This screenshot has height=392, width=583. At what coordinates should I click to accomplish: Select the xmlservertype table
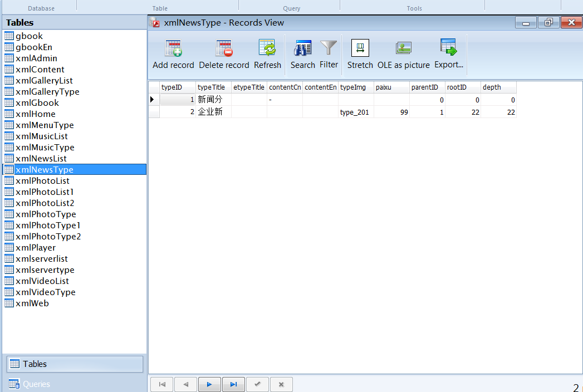click(x=45, y=271)
